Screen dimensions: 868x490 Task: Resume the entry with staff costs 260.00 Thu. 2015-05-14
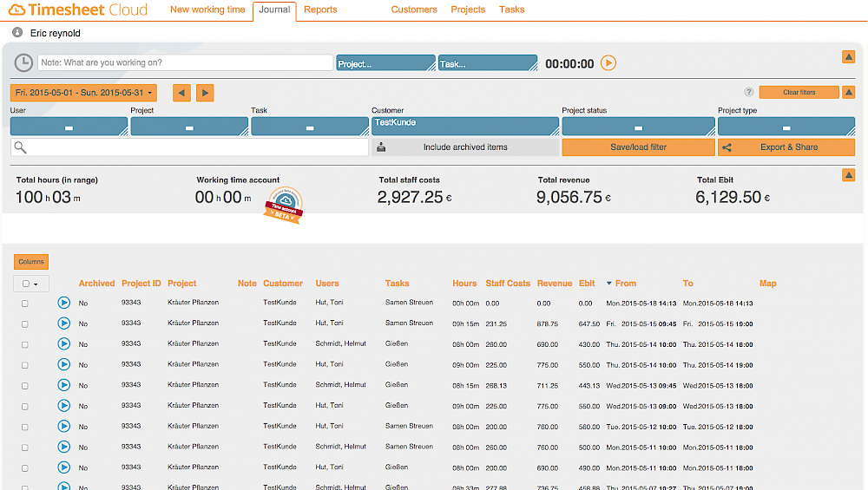click(x=63, y=344)
